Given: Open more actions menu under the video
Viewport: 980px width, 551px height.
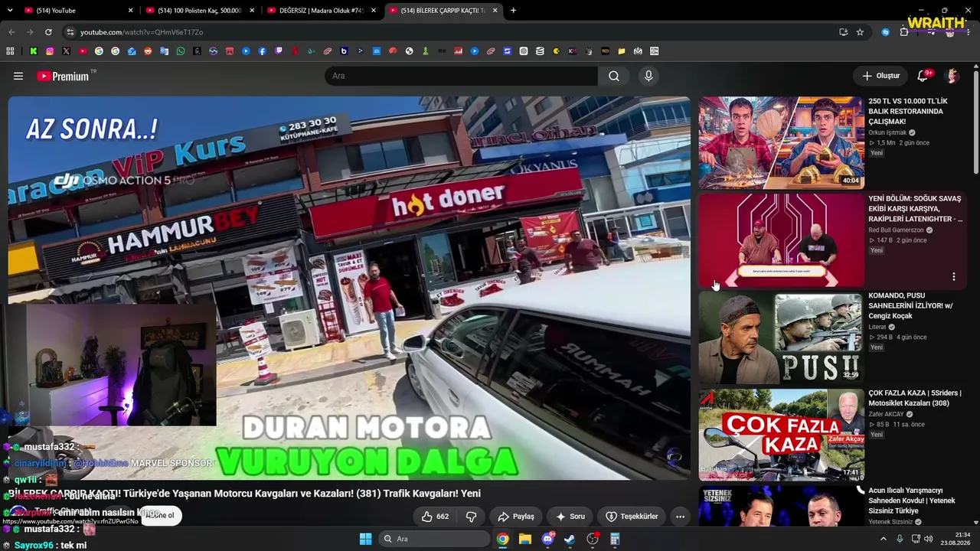Looking at the screenshot, I should point(680,517).
